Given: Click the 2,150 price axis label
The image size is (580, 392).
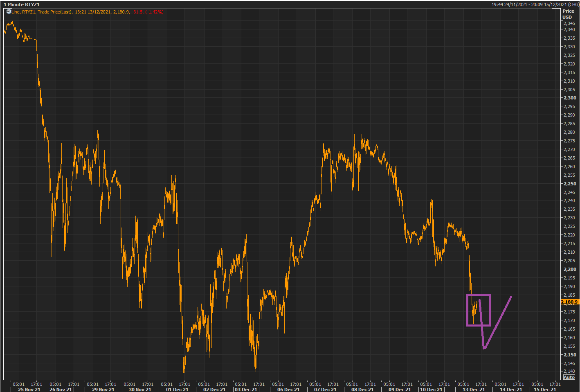Looking at the screenshot, I should tap(570, 355).
